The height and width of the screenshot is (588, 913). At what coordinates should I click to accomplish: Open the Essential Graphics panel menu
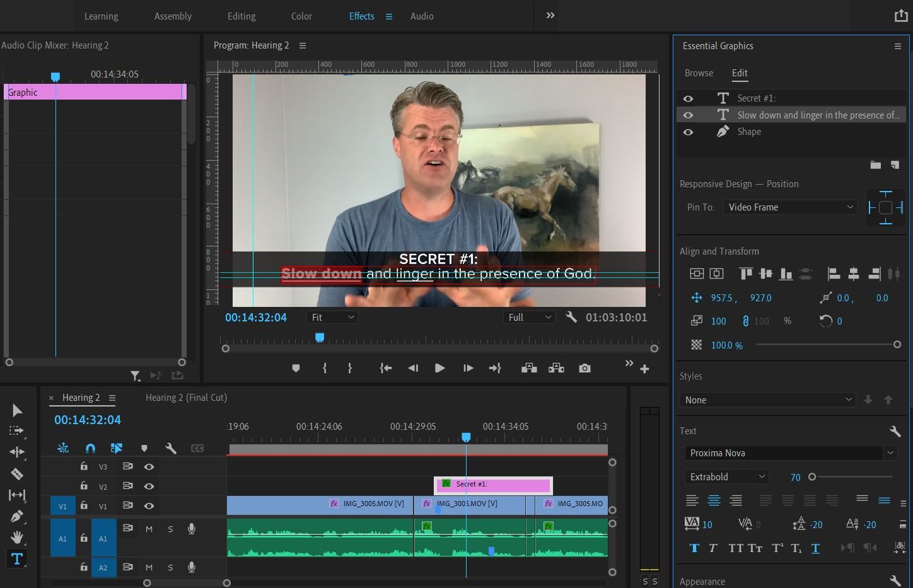pyautogui.click(x=898, y=46)
